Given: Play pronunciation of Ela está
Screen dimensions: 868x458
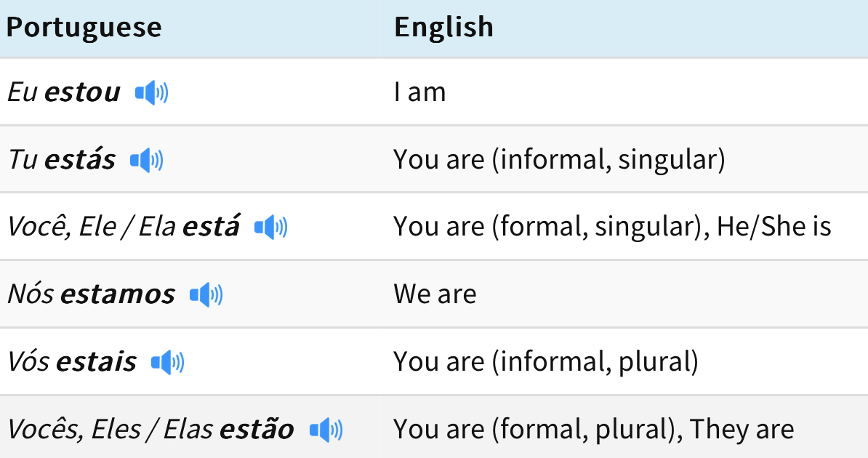Looking at the screenshot, I should [270, 227].
